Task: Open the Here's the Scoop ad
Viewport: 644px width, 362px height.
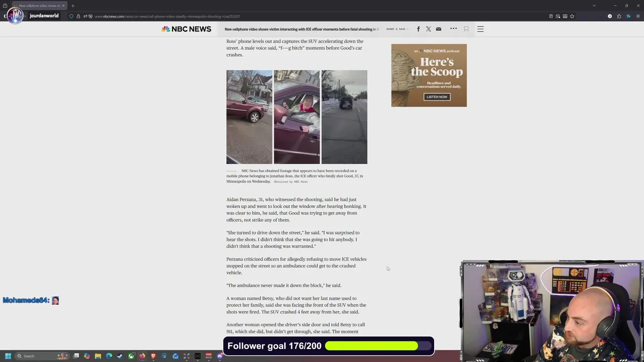Action: tap(429, 75)
